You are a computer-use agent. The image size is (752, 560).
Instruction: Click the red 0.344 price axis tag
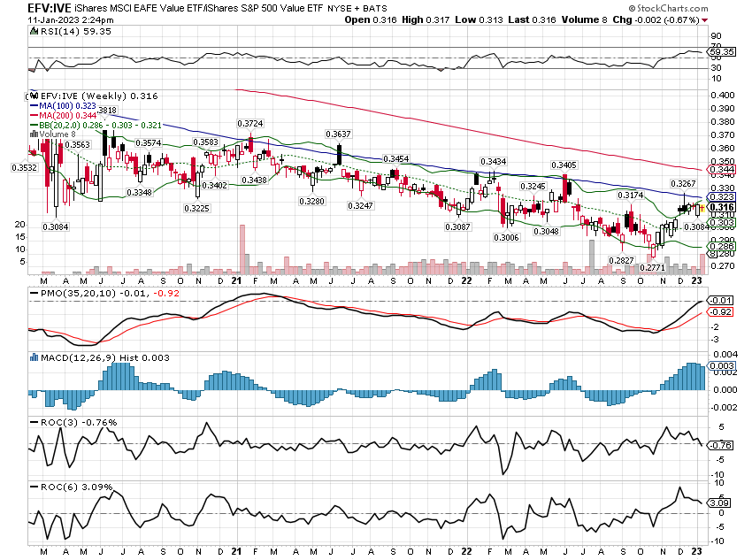[x=722, y=169]
